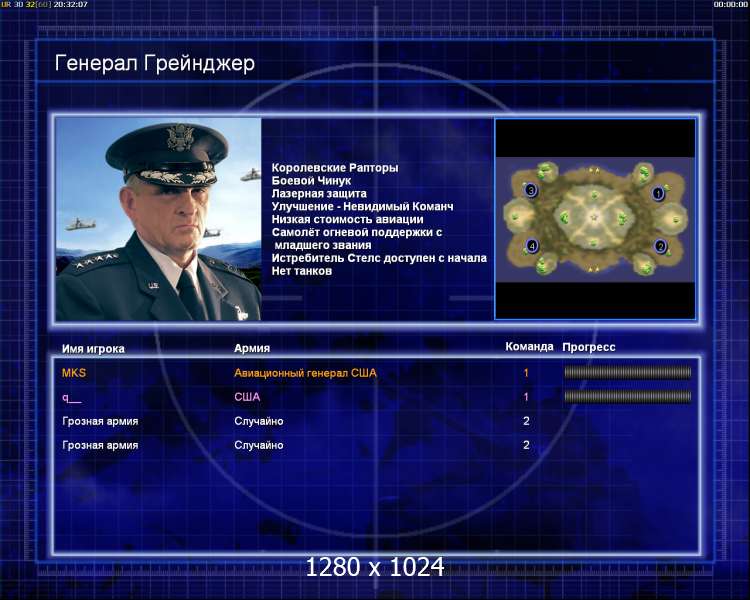Click the title 'Генерал Грейнджер'
Screen dimensions: 750x600
(154, 63)
